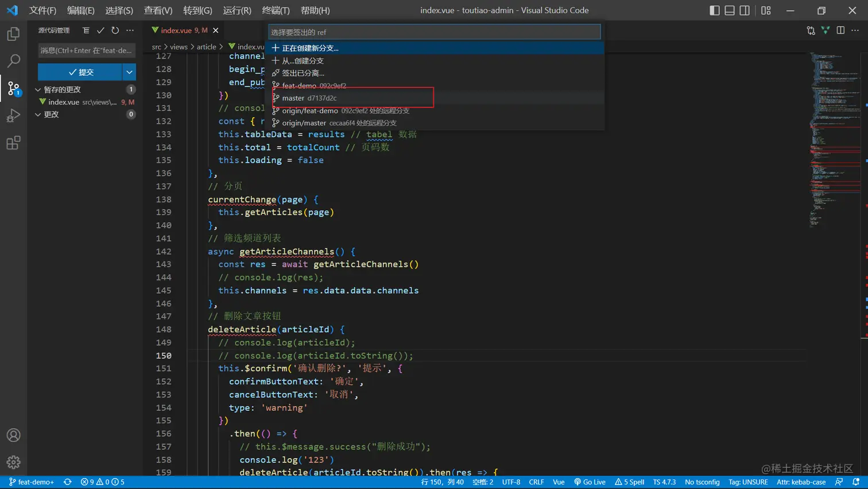Open the Search view in activity bar
868x489 pixels.
click(x=13, y=60)
